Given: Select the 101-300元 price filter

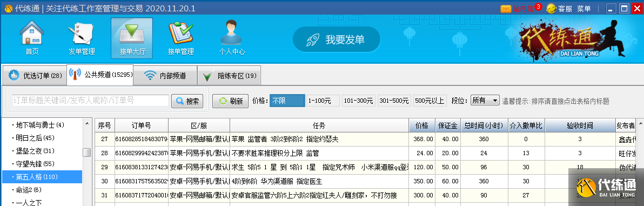Looking at the screenshot, I should [359, 101].
